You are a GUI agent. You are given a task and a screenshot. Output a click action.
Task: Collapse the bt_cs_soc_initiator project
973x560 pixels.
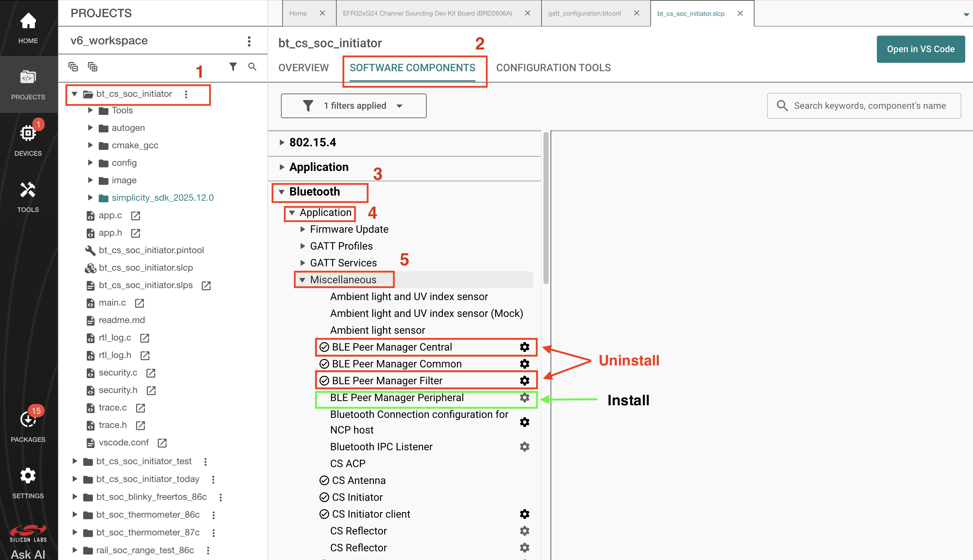(x=74, y=94)
